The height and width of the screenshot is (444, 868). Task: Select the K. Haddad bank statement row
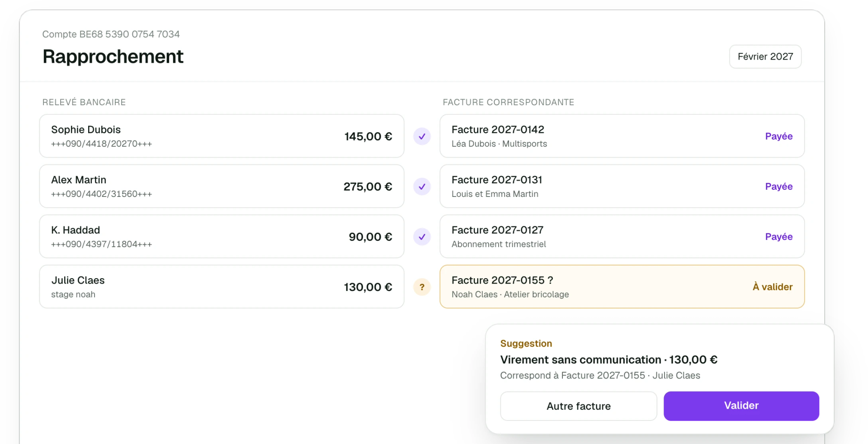[222, 236]
